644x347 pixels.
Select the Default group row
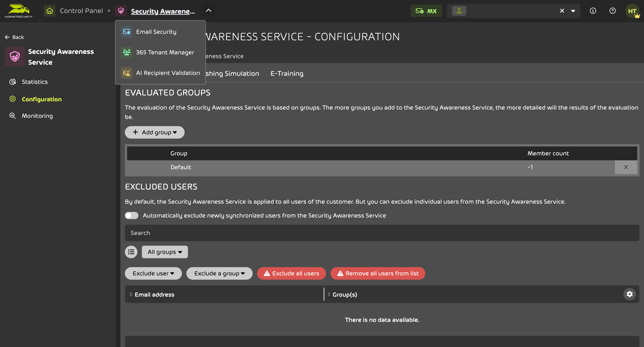(382, 167)
